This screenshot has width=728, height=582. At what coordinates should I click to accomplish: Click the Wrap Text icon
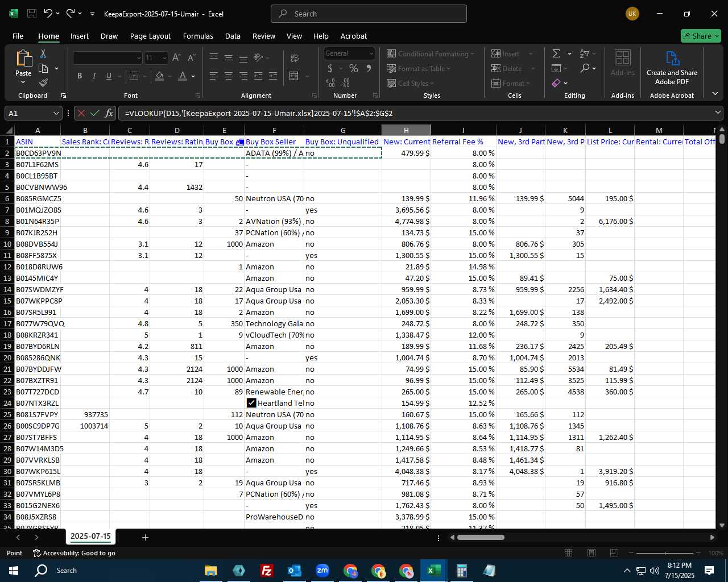pyautogui.click(x=295, y=57)
